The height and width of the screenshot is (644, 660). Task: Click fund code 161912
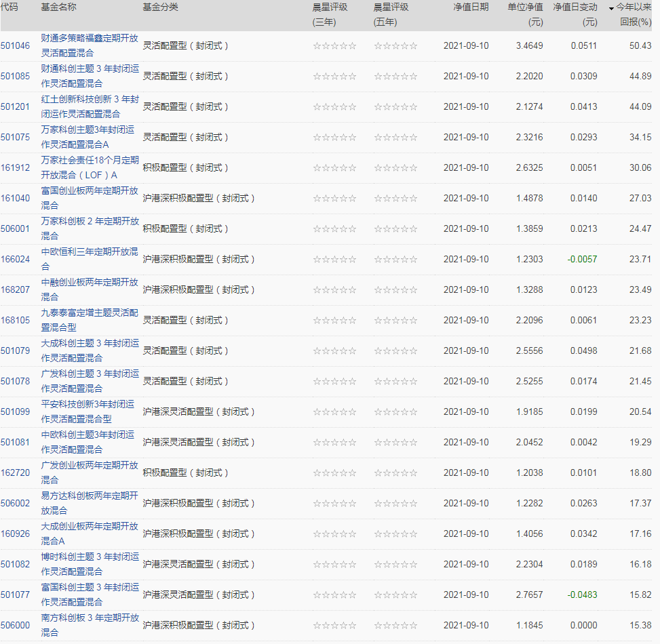pos(15,167)
